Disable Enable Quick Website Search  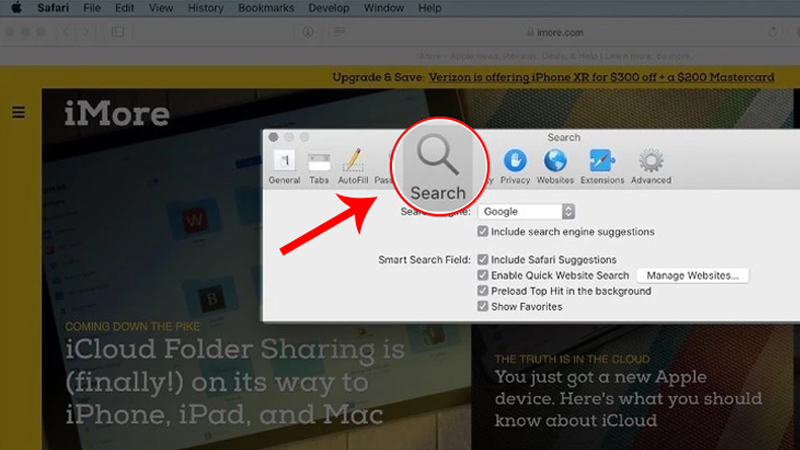tap(483, 276)
